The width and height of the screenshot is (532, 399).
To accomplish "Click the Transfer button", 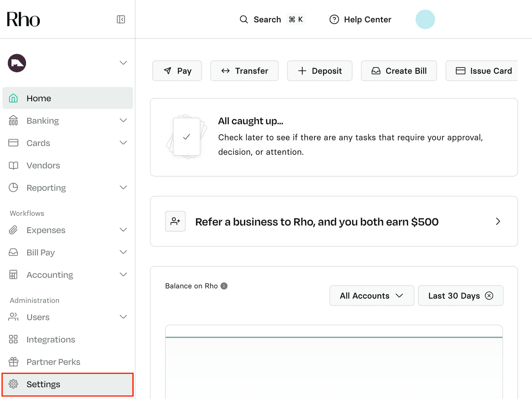I will tap(245, 71).
